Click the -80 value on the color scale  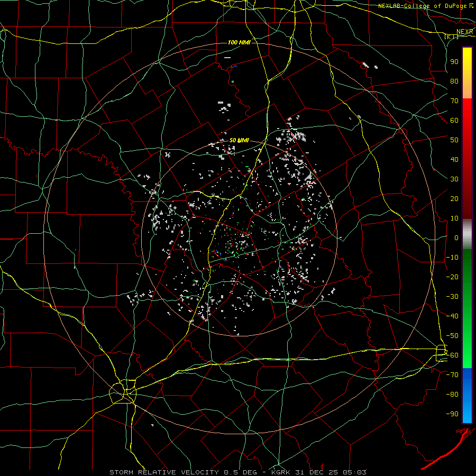452,395
